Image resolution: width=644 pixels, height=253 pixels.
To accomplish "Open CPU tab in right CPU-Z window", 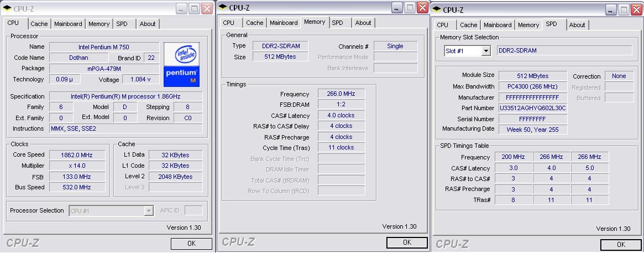I will click(443, 25).
